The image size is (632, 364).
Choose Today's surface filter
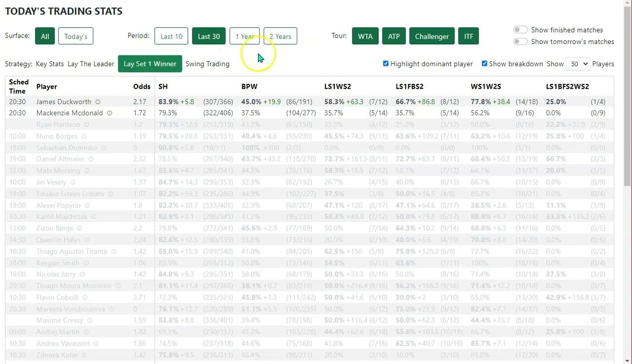tap(76, 36)
